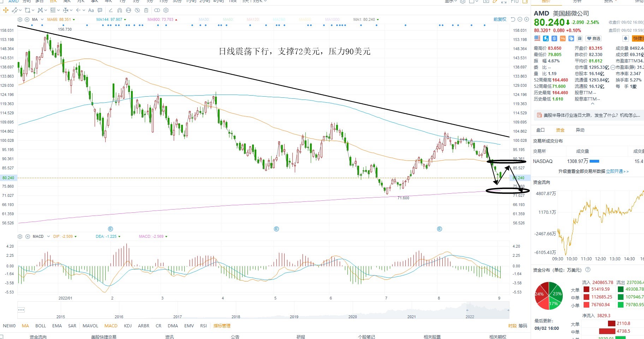Zoom out the chart with the minus icon
644x339 pixels.
point(519,19)
